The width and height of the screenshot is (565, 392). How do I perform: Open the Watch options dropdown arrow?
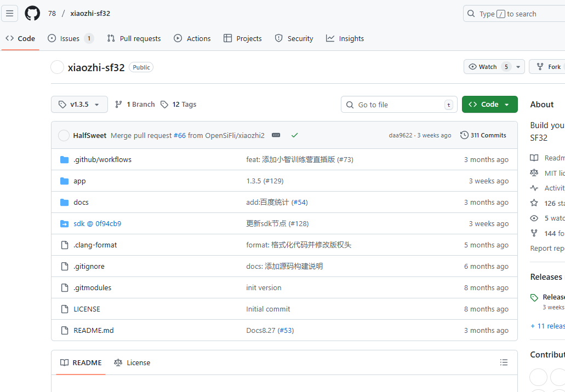point(518,67)
